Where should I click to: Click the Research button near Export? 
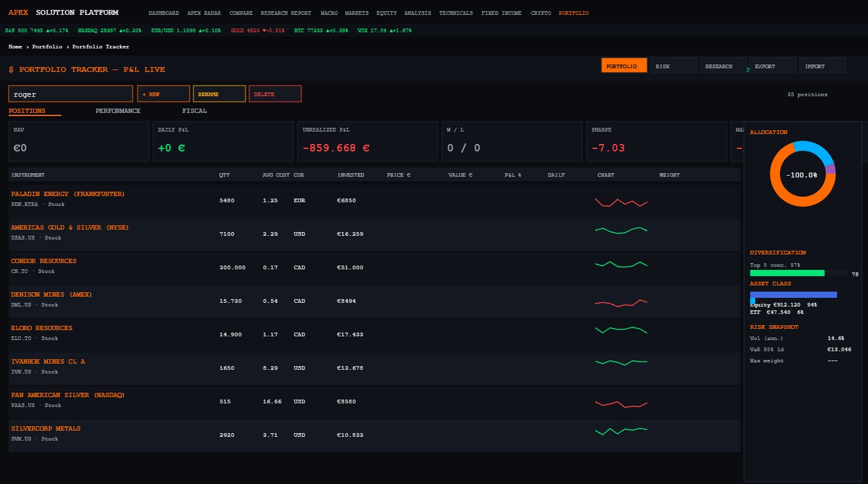(724, 65)
